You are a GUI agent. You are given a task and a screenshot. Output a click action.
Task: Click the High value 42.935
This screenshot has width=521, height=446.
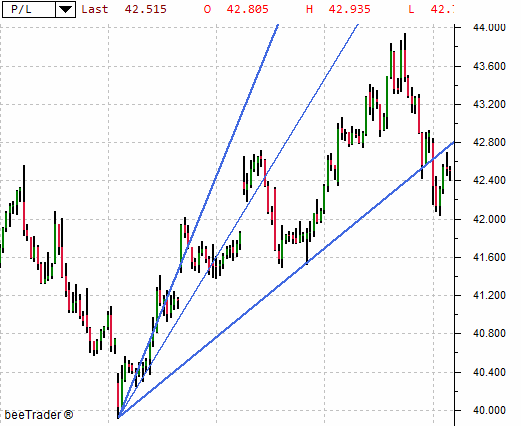pos(350,9)
